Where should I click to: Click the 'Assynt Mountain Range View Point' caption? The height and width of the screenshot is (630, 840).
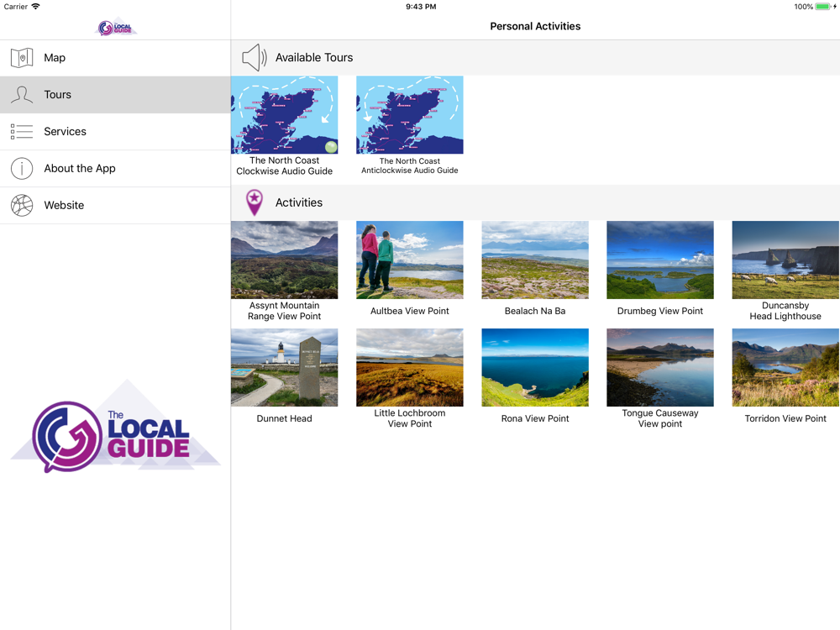[x=285, y=311]
